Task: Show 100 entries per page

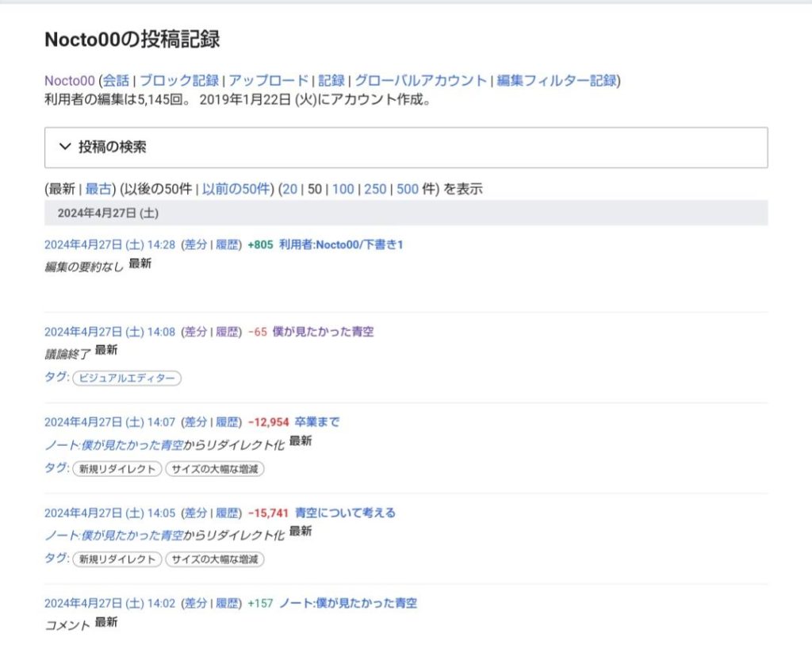Action: pyautogui.click(x=343, y=189)
